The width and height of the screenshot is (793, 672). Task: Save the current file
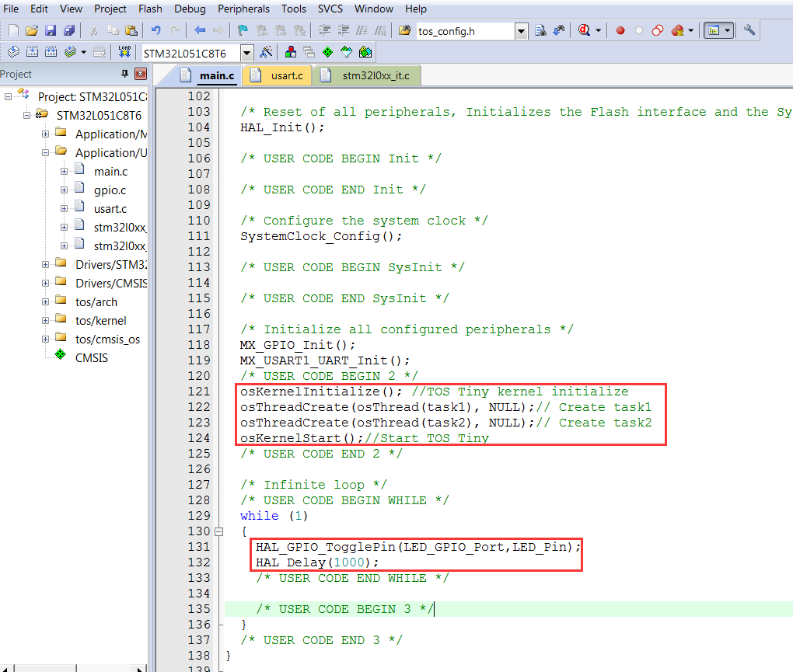point(51,31)
